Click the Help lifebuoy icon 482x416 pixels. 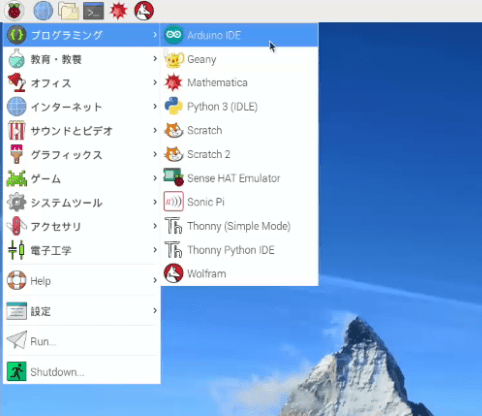(16, 280)
